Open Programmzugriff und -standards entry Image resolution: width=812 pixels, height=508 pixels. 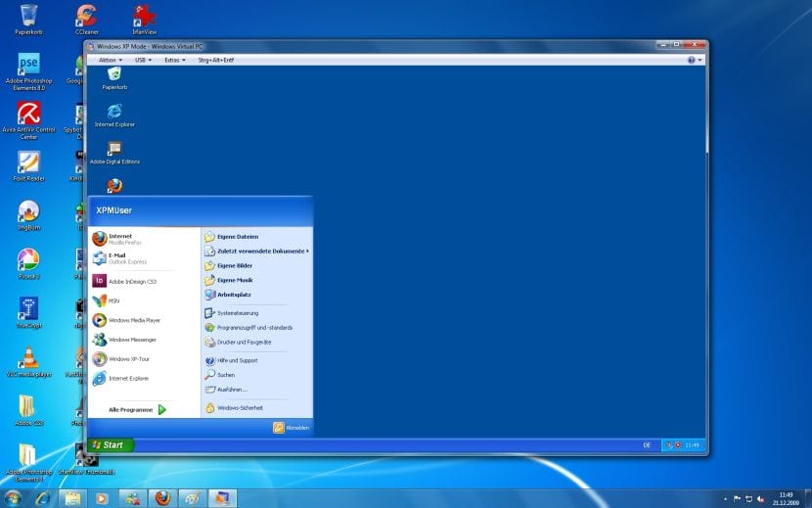click(x=257, y=328)
